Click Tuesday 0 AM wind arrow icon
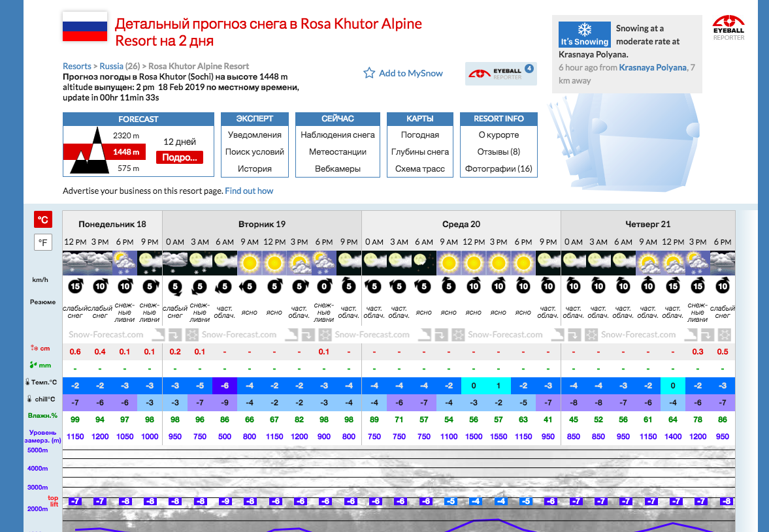The height and width of the screenshot is (532, 769). 175,287
